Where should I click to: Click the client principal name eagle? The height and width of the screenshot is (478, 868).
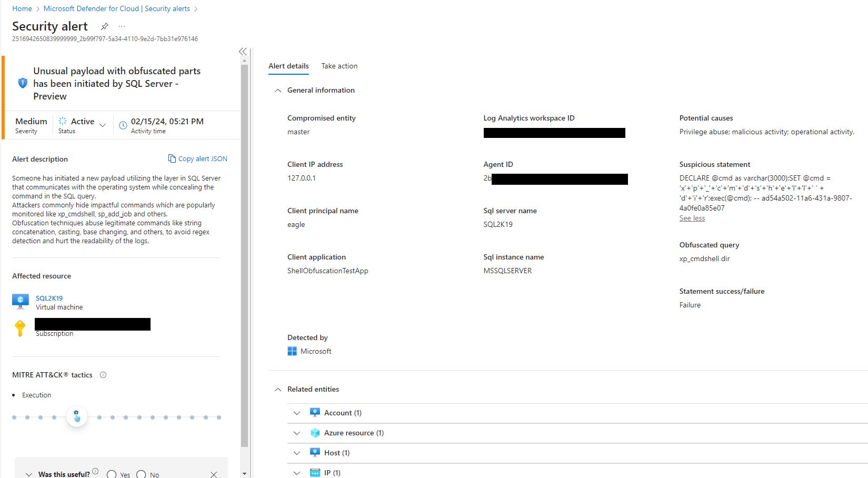coord(296,224)
